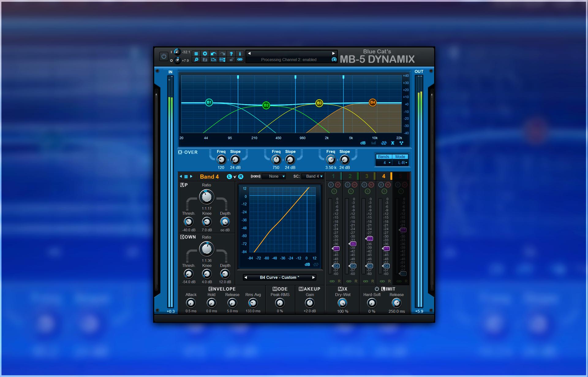588x377 pixels.
Task: Toggle the spectrum bars icon under graph
Action: pyautogui.click(x=373, y=143)
